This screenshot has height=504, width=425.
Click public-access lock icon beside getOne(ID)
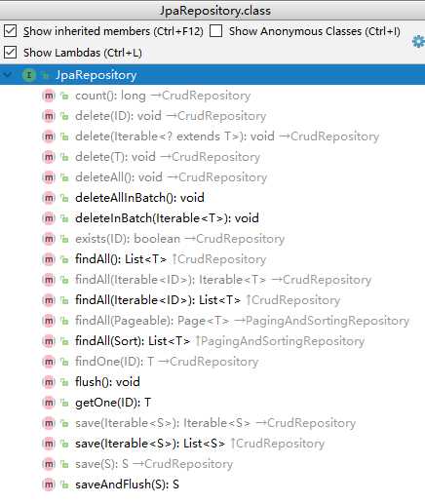pos(64,403)
